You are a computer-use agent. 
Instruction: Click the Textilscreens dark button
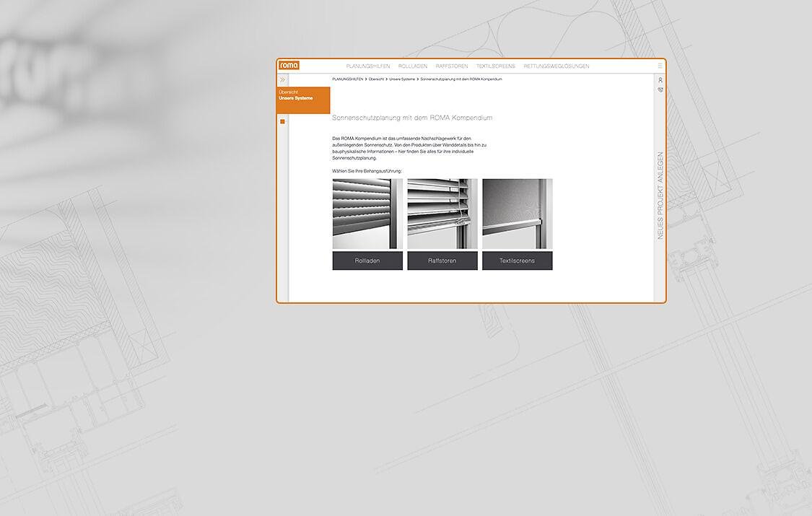pos(518,261)
